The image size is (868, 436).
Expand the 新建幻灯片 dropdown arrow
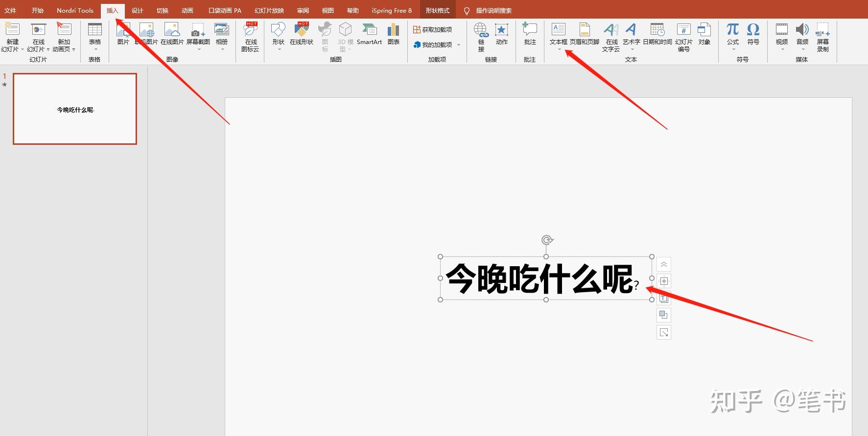[x=22, y=49]
